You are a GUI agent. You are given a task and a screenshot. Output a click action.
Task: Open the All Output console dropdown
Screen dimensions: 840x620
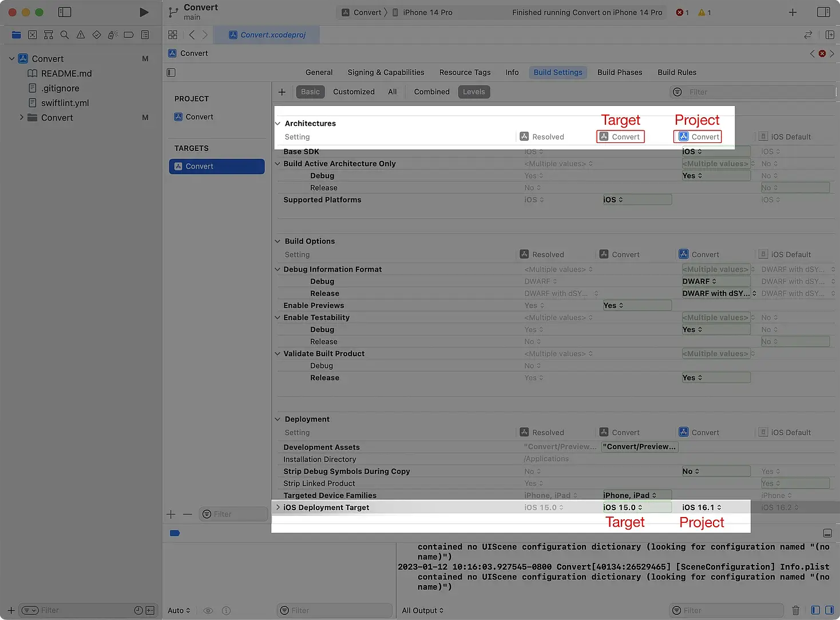[x=422, y=610]
